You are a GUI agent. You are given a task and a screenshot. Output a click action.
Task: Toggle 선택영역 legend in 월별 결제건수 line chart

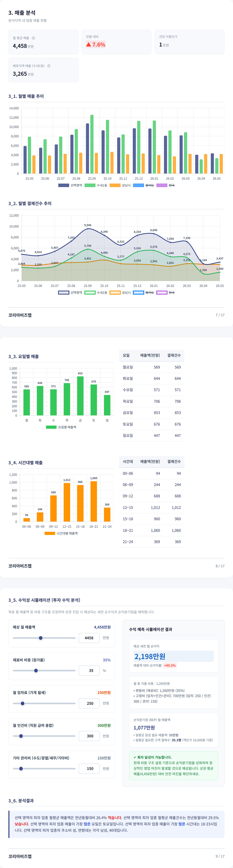pyautogui.click(x=70, y=292)
